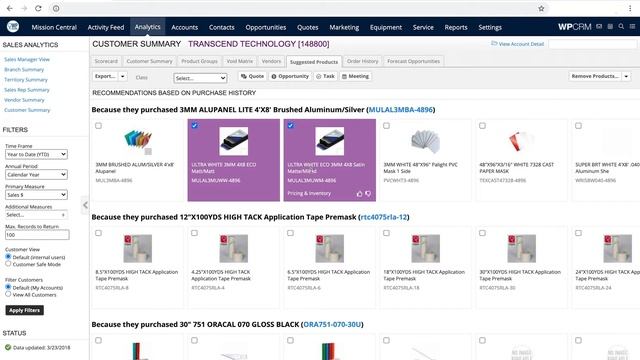Click the WPCRM round logo icon
This screenshot has width=640, height=360.
click(13, 27)
